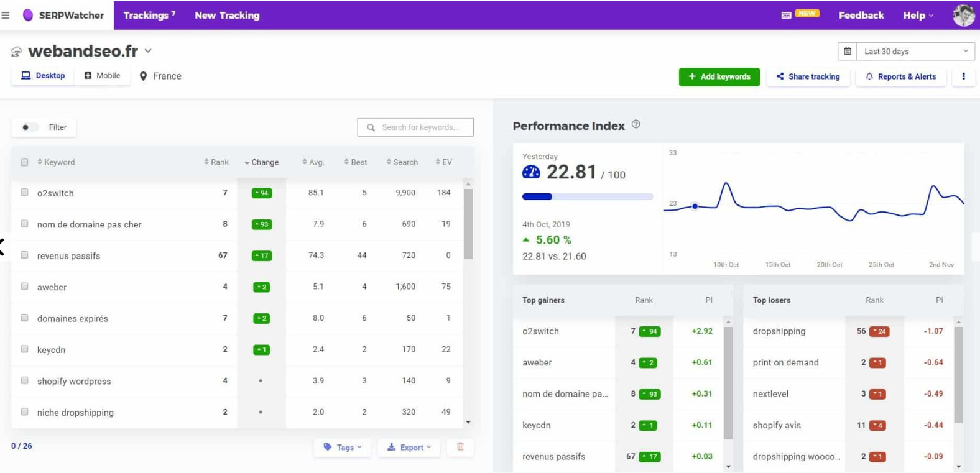The image size is (980, 473).
Task: Click the SERPWatcher logo
Action: pyautogui.click(x=63, y=15)
